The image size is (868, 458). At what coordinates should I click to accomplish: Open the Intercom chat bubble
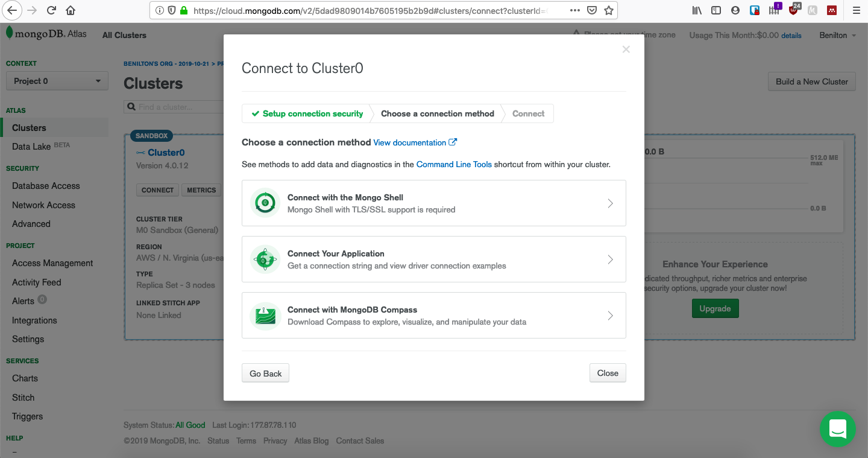(x=837, y=429)
